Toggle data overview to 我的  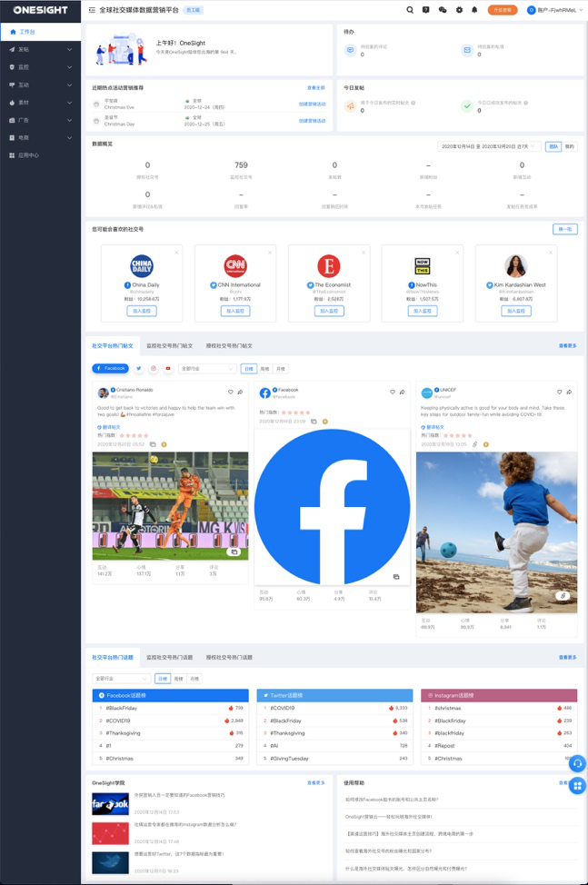click(570, 146)
